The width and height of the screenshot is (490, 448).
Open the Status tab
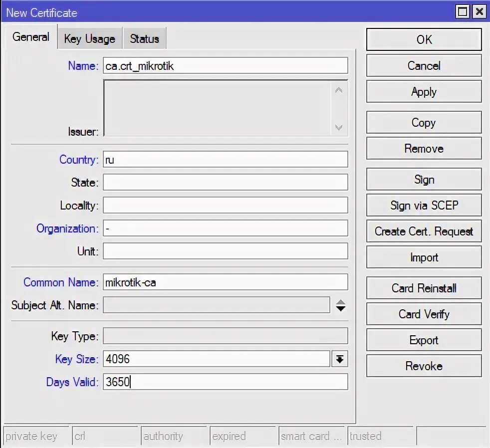tap(144, 39)
